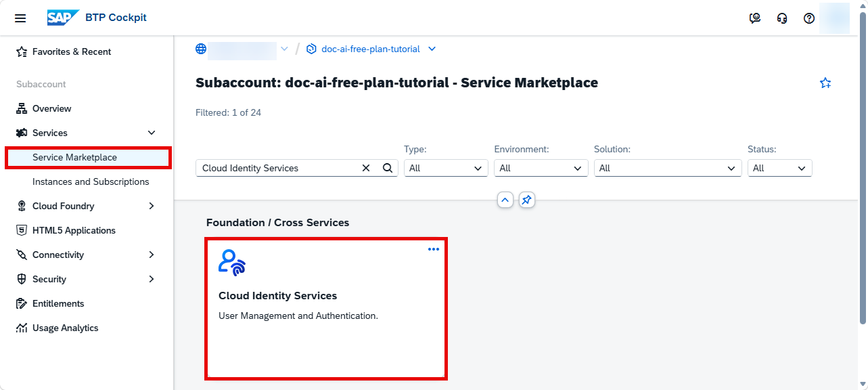Click the Overview hierarchy icon
Screen dimensions: 868x390
point(22,108)
